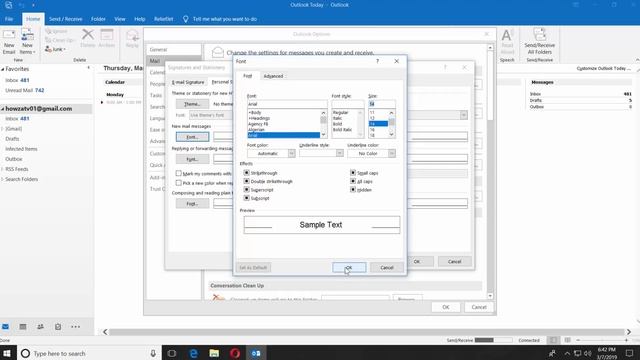Viewport: 640px width, 360px height.
Task: Toggle the Superscript checkbox
Action: (247, 190)
